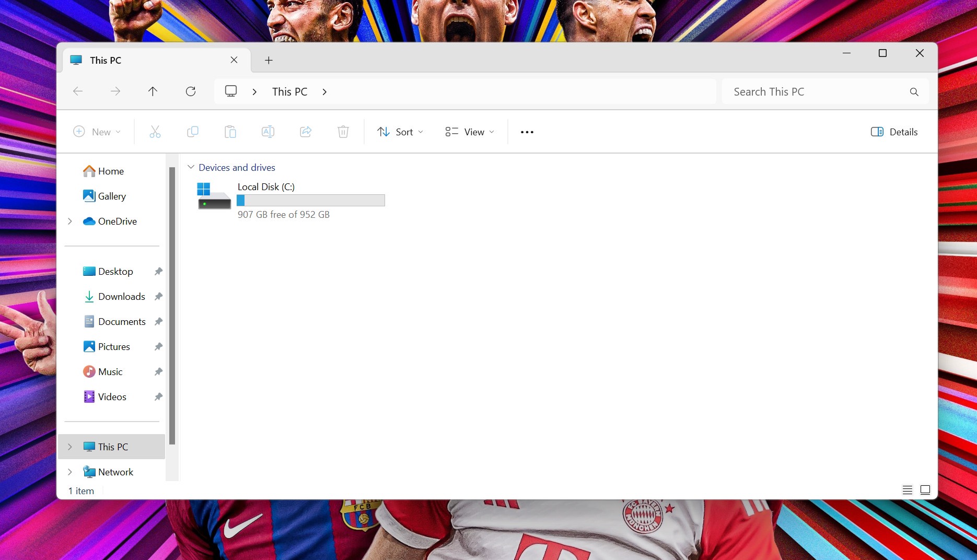Add a new tab with plus button
The width and height of the screenshot is (977, 560).
pos(269,60)
